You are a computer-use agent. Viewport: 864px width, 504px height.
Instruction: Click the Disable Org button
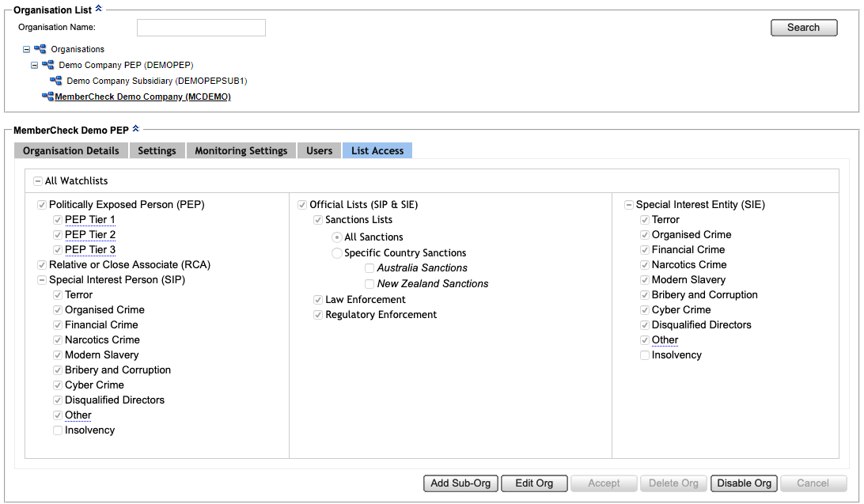744,483
